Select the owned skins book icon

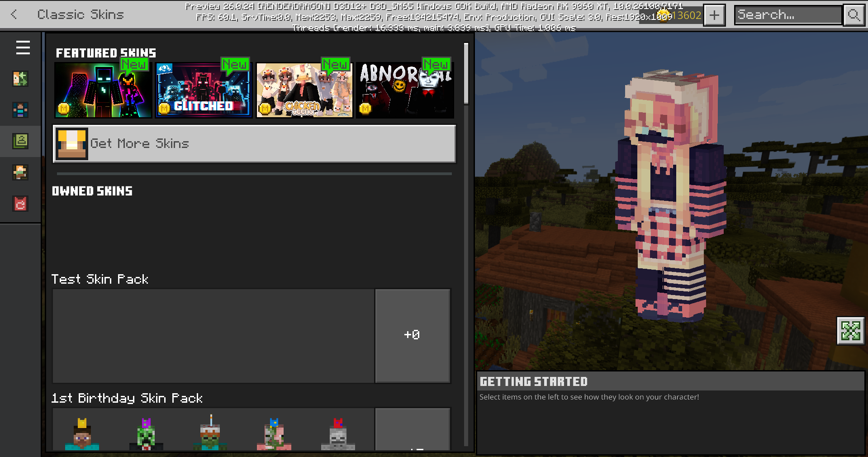click(20, 142)
